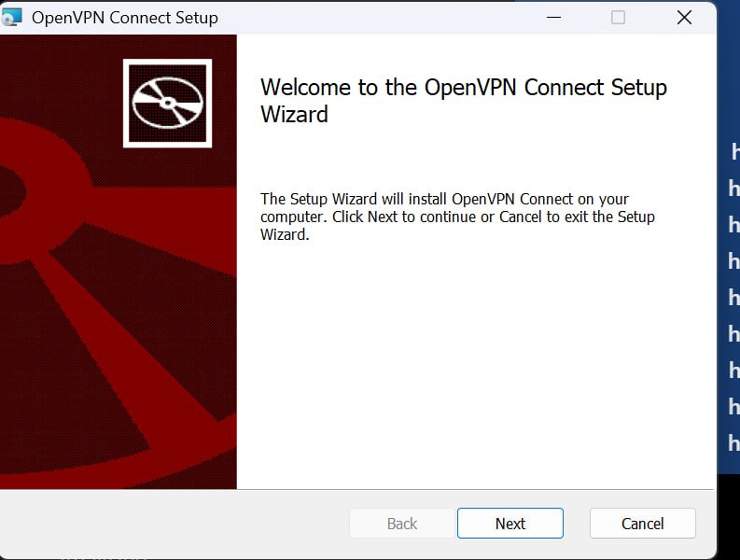Viewport: 740px width, 560px height.
Task: Click the disc logo on the red banner
Action: point(168,103)
